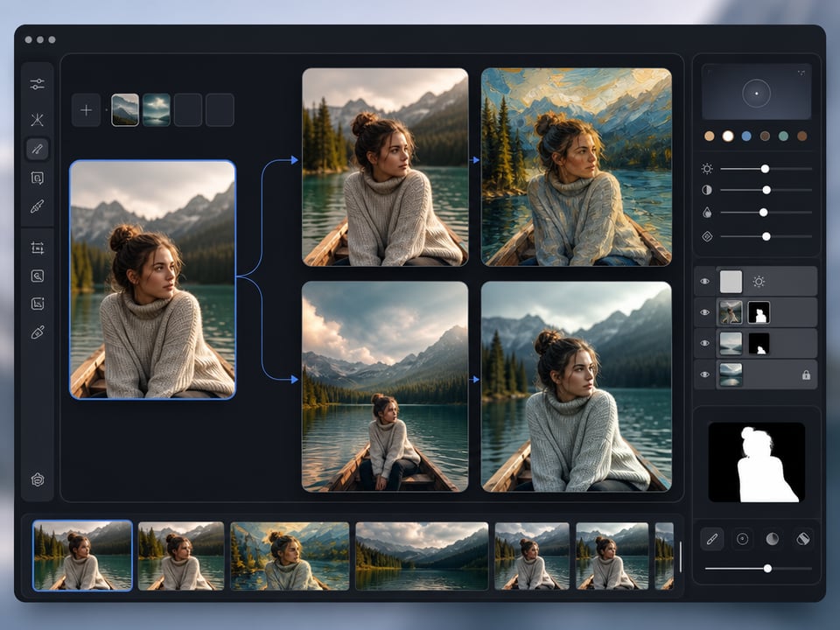Click the saturation droplet icon
The width and height of the screenshot is (840, 630).
coord(707,213)
